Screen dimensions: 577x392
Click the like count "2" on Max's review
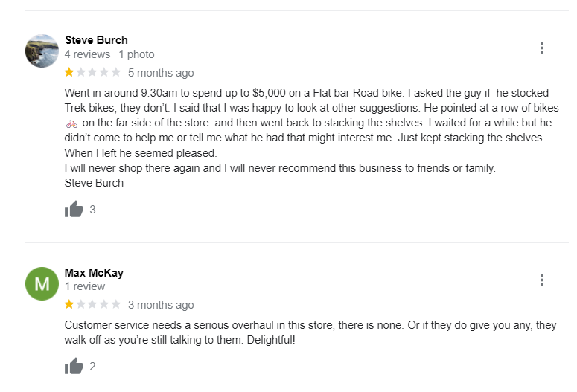point(92,366)
